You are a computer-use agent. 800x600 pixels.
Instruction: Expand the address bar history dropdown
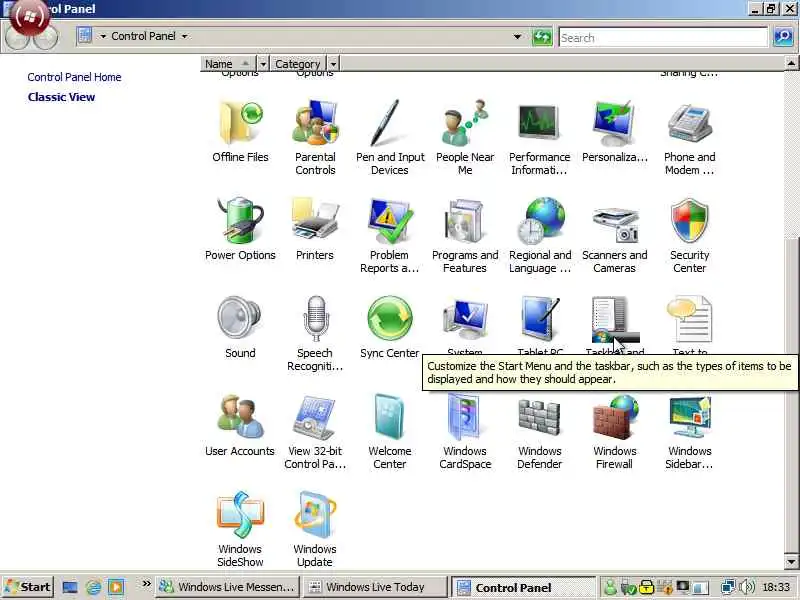[x=517, y=37]
